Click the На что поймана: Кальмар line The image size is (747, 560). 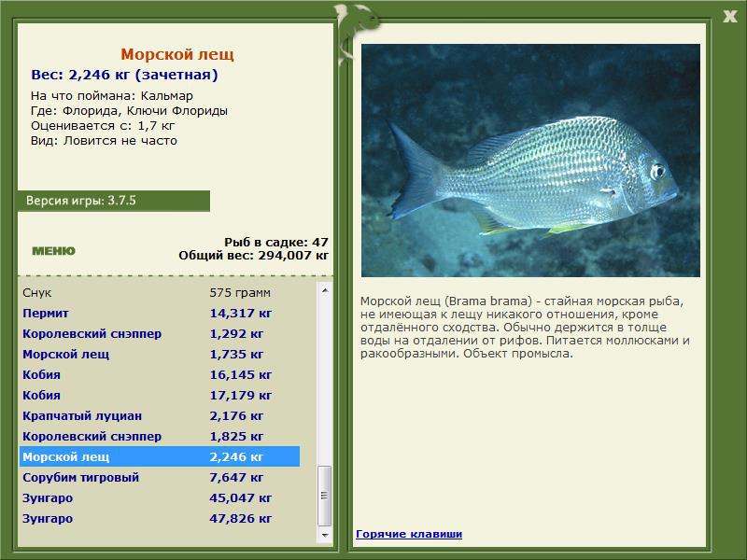[112, 96]
